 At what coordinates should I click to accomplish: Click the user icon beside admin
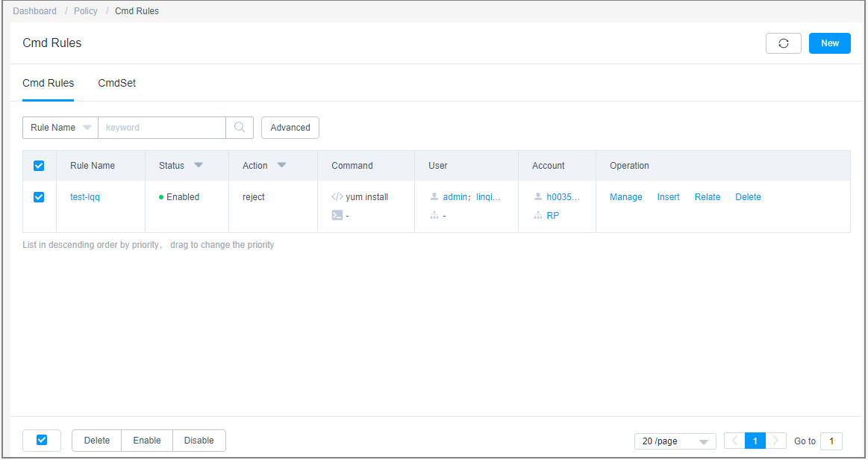[x=434, y=196]
